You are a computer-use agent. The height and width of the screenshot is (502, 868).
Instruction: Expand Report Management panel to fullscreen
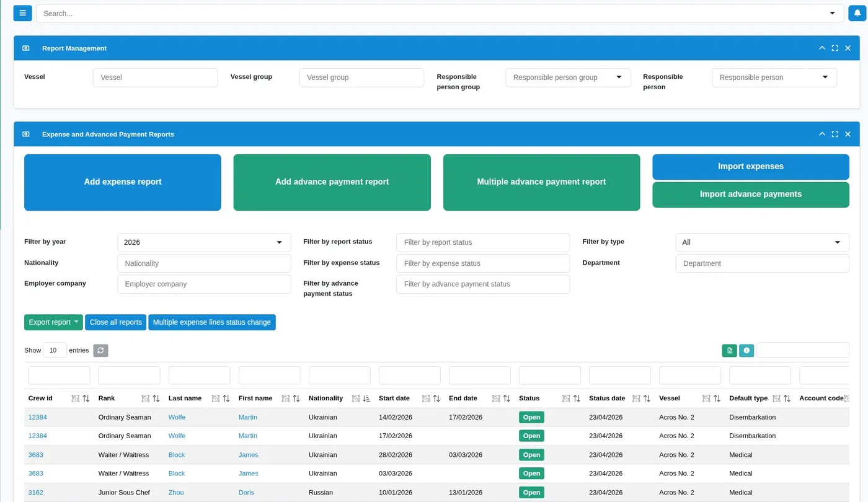[835, 48]
